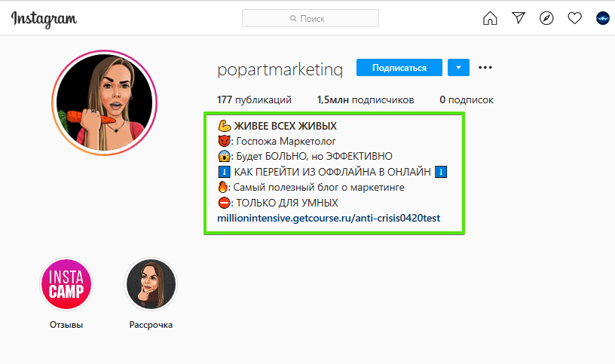Select the КАК ПЕРЕЙТИ ИЗ ОФФЛАЙНА В ОНЛАЙН line

tap(332, 172)
